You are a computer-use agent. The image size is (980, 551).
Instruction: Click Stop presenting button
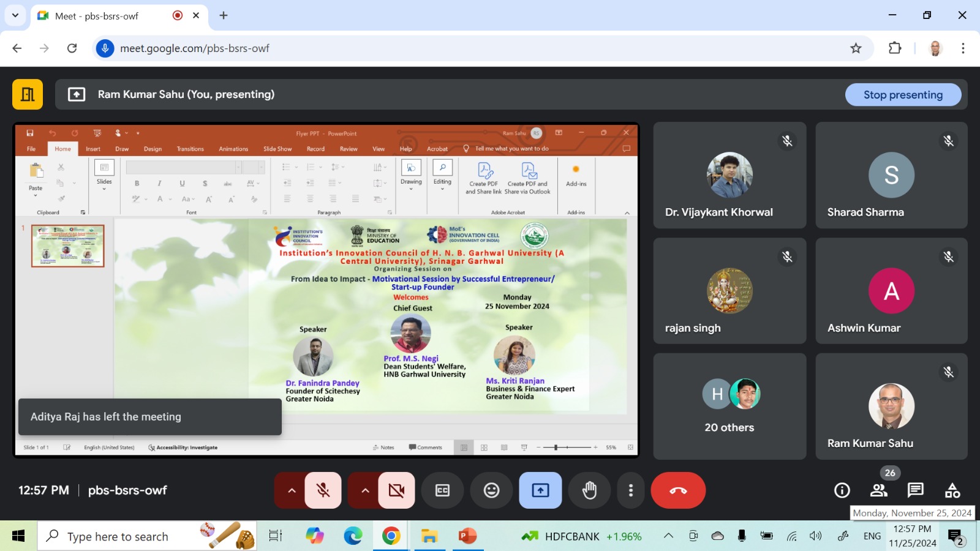click(x=903, y=95)
